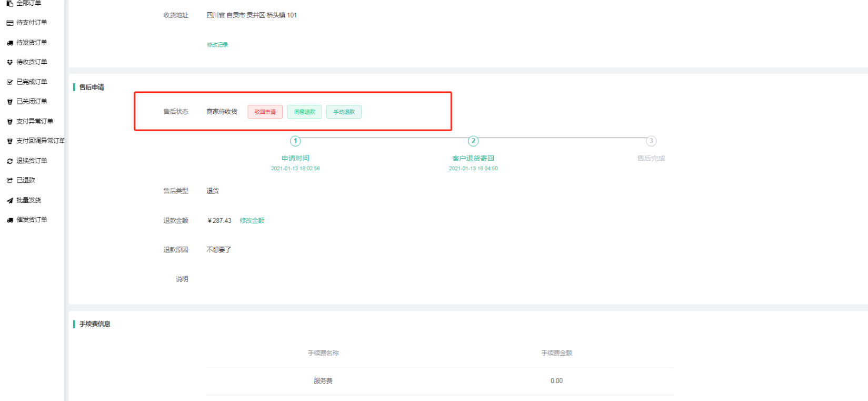The width and height of the screenshot is (868, 401).
Task: Click the 全部订单 sidebar icon
Action: [x=9, y=3]
